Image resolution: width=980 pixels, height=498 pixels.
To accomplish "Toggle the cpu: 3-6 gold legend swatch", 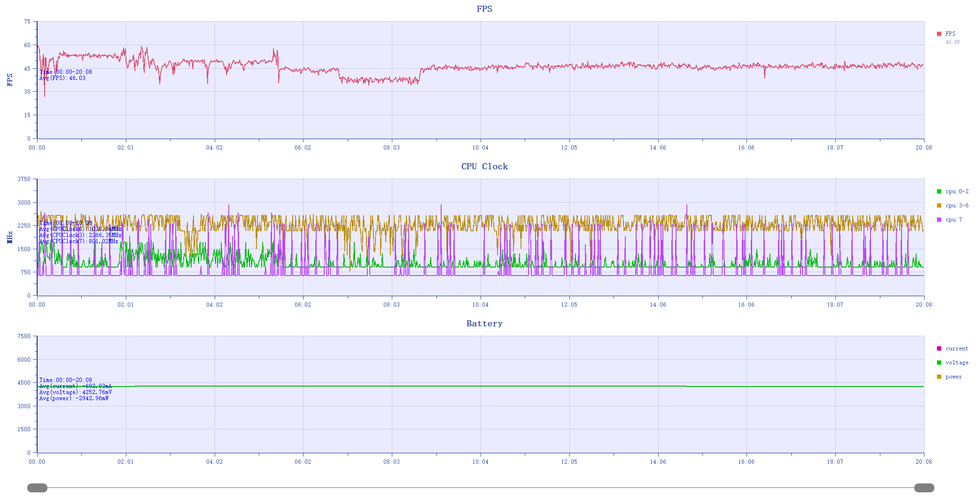I will (939, 206).
